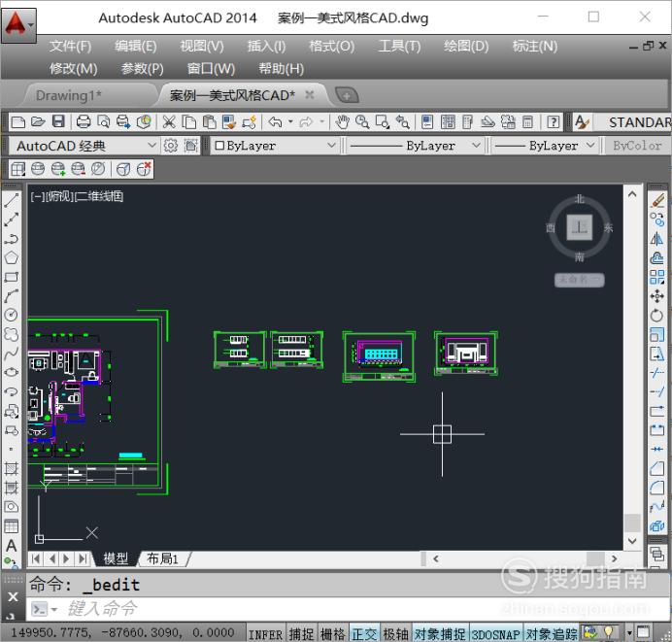Click the Cut scissors icon

click(169, 122)
